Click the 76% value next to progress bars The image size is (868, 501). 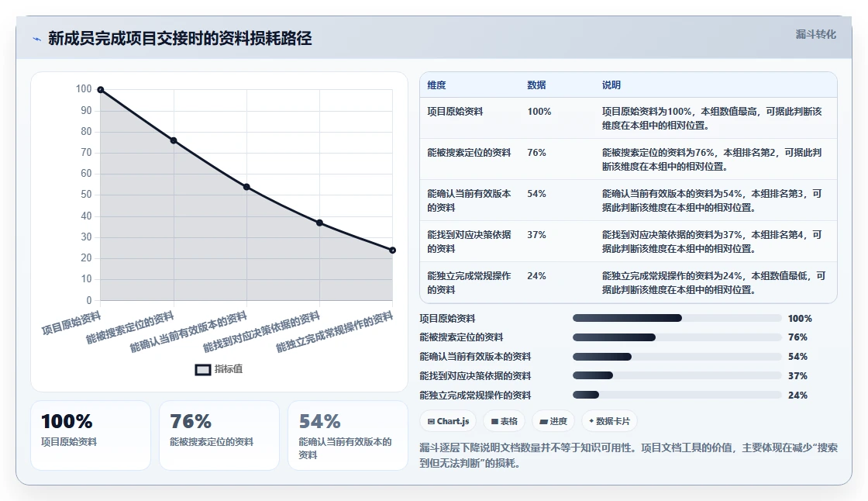(x=797, y=337)
